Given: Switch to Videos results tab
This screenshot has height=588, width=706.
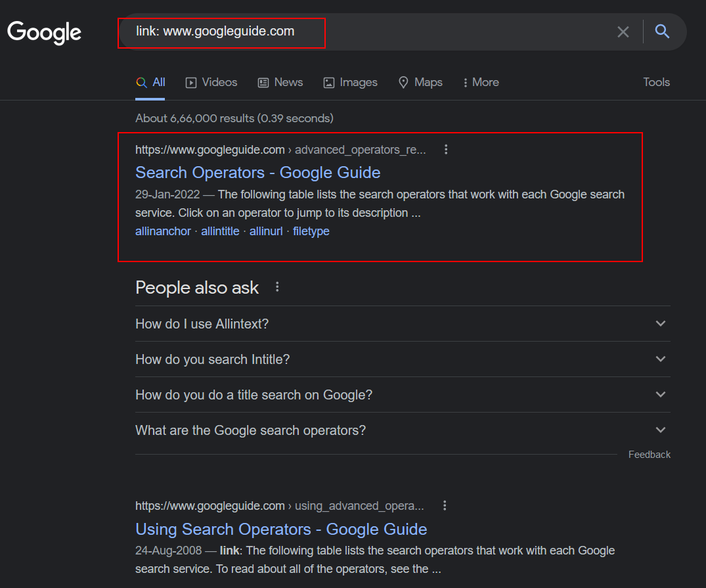Looking at the screenshot, I should pos(211,83).
